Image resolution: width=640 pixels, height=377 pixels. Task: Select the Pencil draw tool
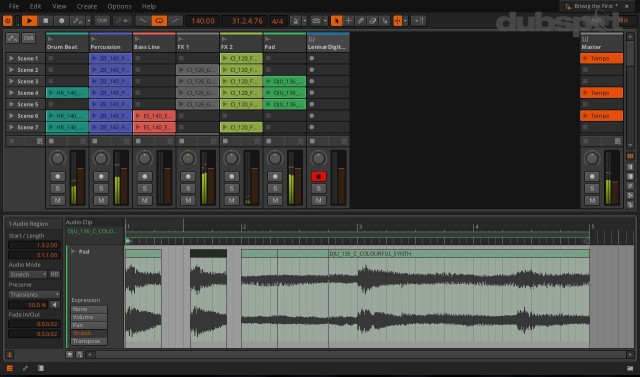click(x=360, y=20)
